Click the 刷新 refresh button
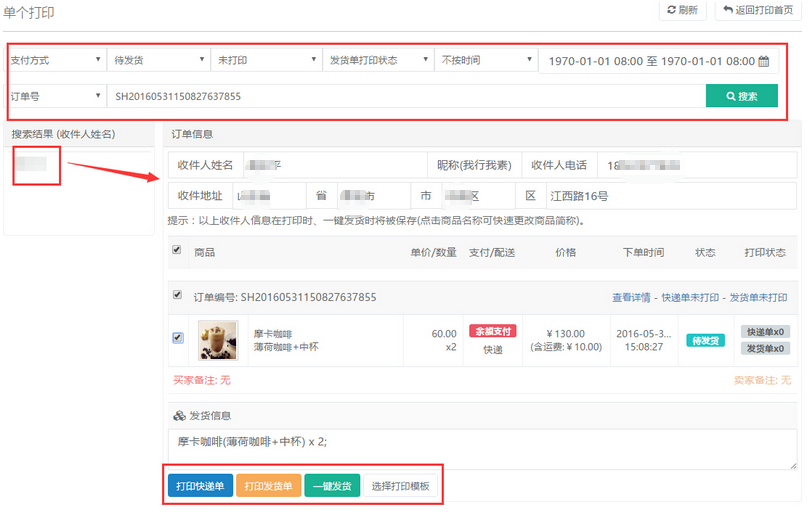 pos(682,11)
